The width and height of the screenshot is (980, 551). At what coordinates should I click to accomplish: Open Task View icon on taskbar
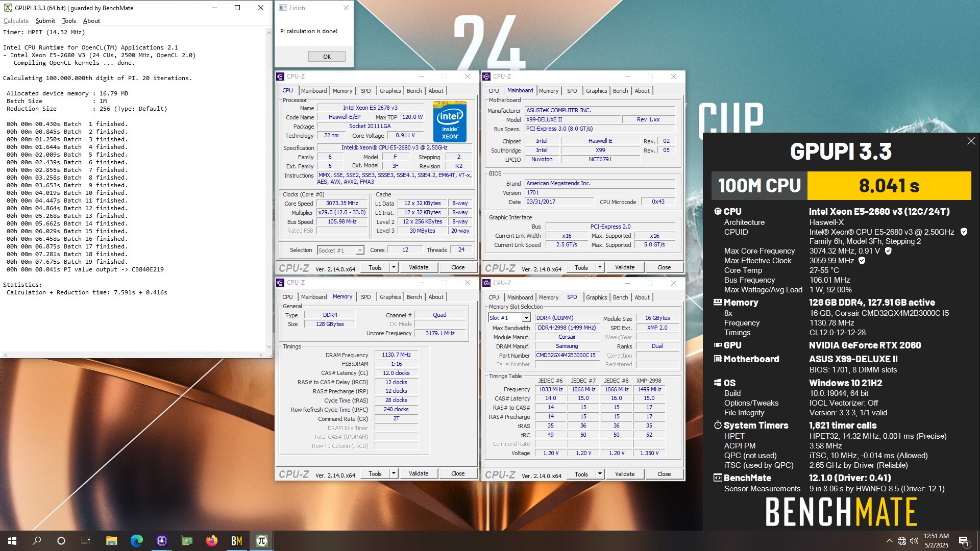coord(86,541)
